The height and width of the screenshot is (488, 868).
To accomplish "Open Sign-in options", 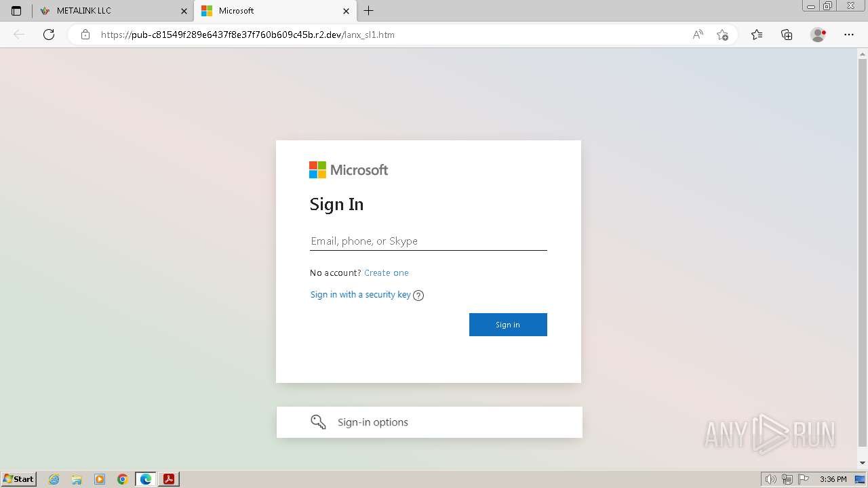I will point(429,422).
